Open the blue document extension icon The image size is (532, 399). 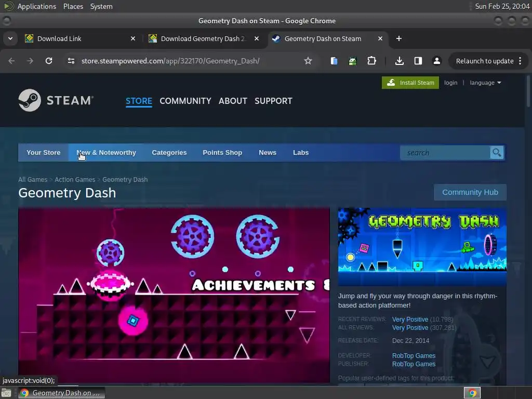click(334, 61)
